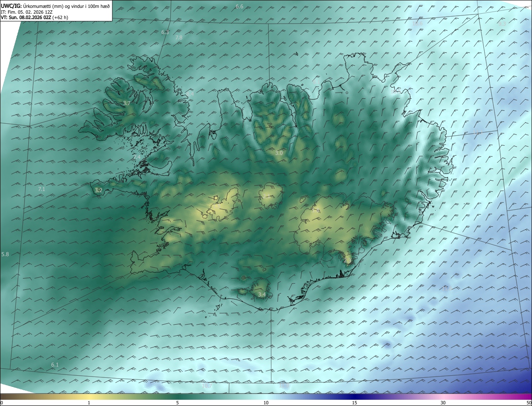Screen dimensions: 532x406
Task: Click the 3.2 value on the western peninsula
Action: click(99, 191)
